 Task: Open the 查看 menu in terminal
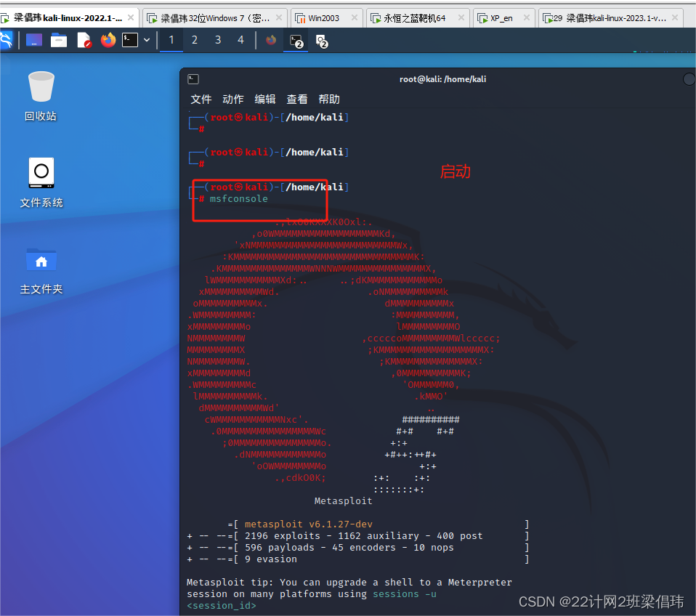[x=297, y=100]
